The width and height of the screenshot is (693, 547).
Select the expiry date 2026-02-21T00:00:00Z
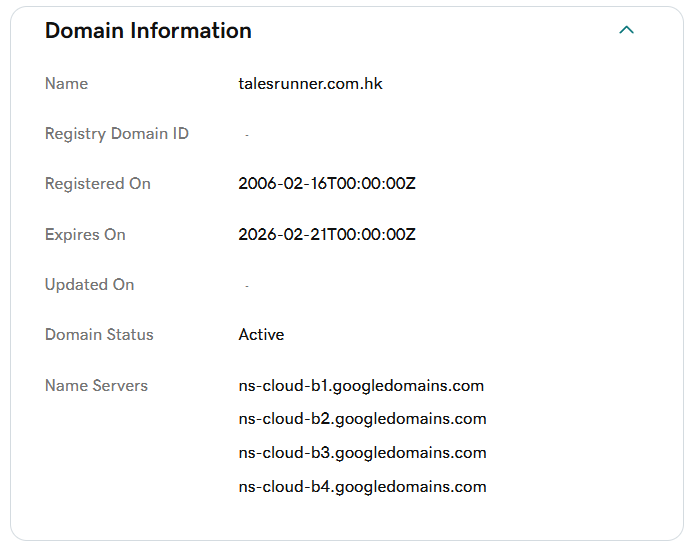326,235
